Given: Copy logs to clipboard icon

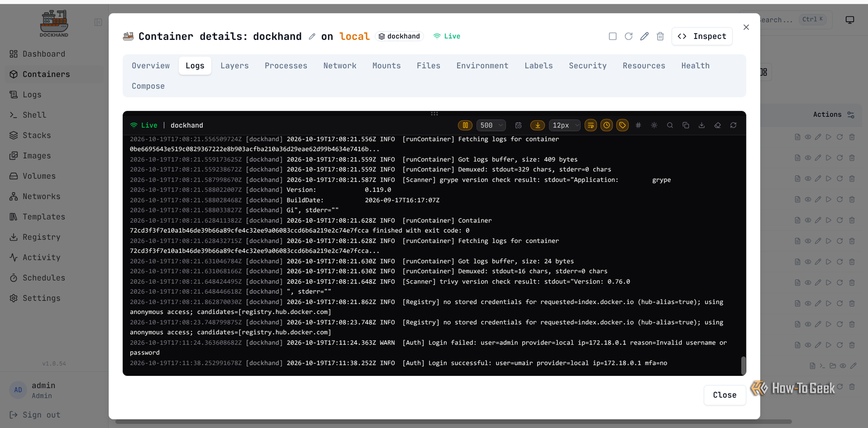Looking at the screenshot, I should [x=685, y=125].
